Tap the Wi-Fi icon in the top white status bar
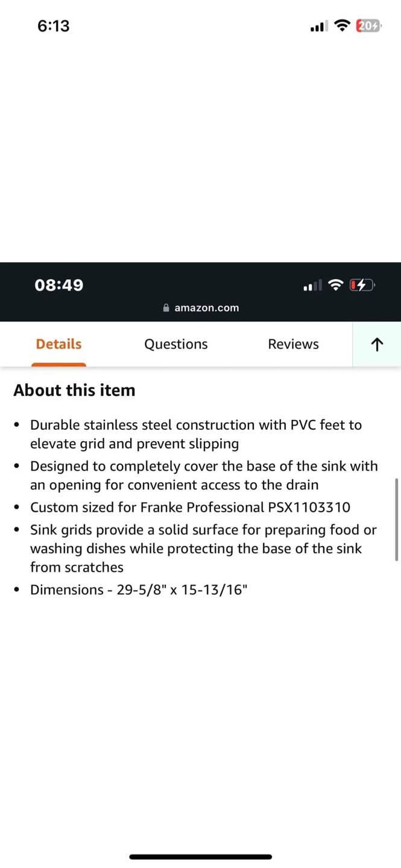Image resolution: width=401 pixels, height=868 pixels. pos(342,26)
